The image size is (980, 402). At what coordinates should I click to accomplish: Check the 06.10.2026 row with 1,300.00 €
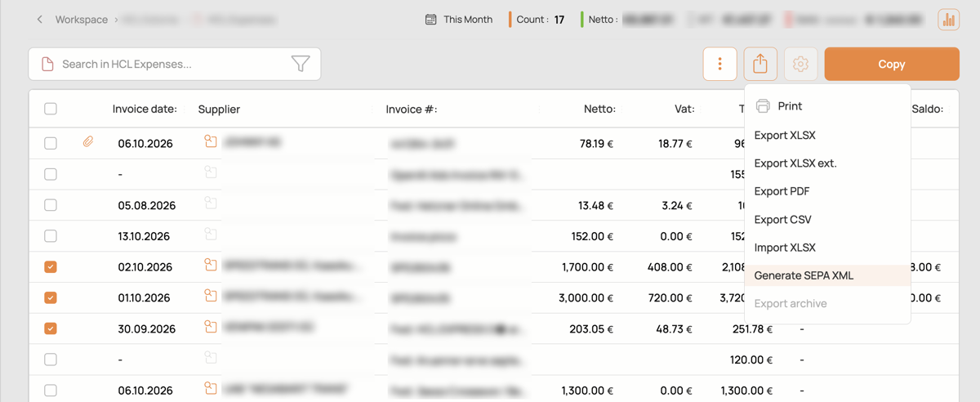click(51, 391)
